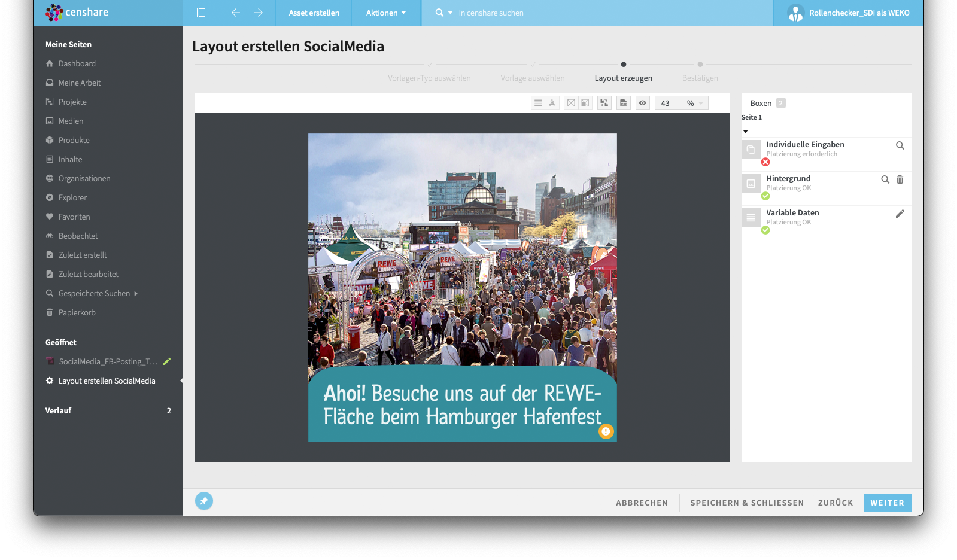Viewport: 957px width, 560px height.
Task: Click the teal 'Ahoi!' text banner
Action: click(462, 404)
